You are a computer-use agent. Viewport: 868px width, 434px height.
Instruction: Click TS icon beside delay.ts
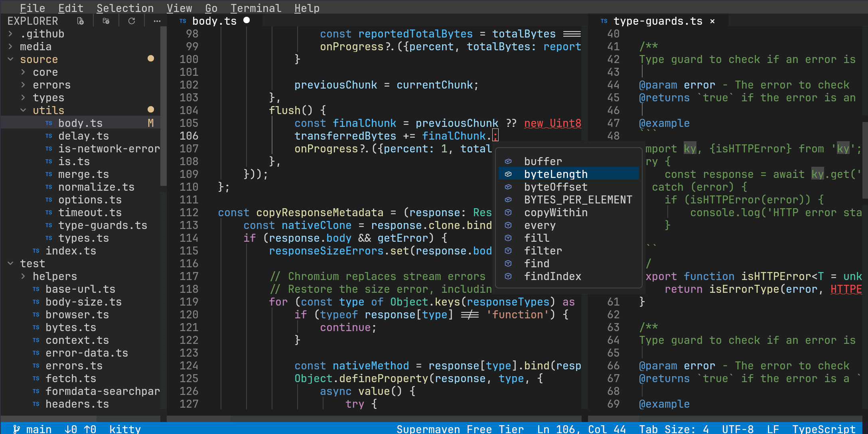pos(49,136)
